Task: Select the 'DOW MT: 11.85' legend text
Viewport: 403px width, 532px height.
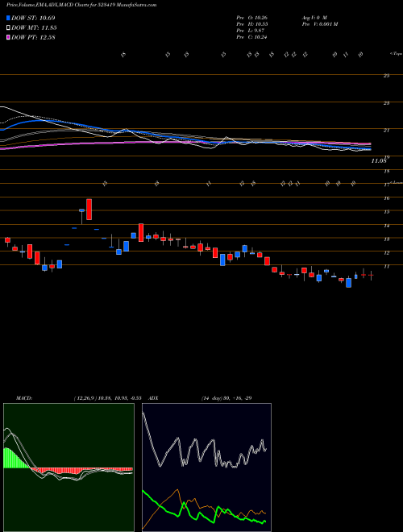Action: tap(34, 28)
